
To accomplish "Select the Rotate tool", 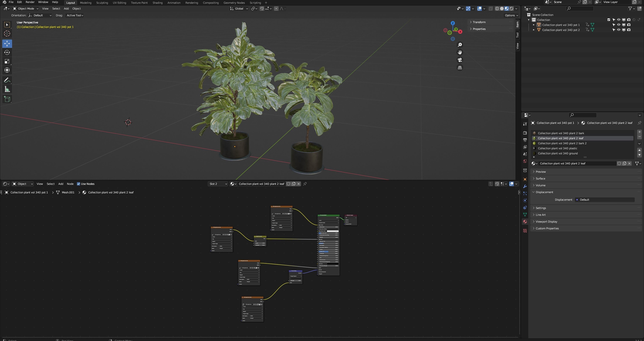I will (x=7, y=52).
